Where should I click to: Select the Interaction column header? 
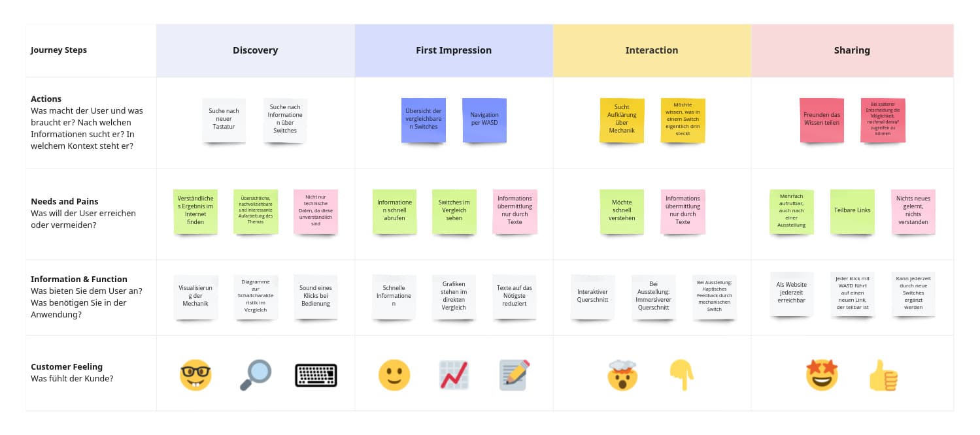coord(652,50)
